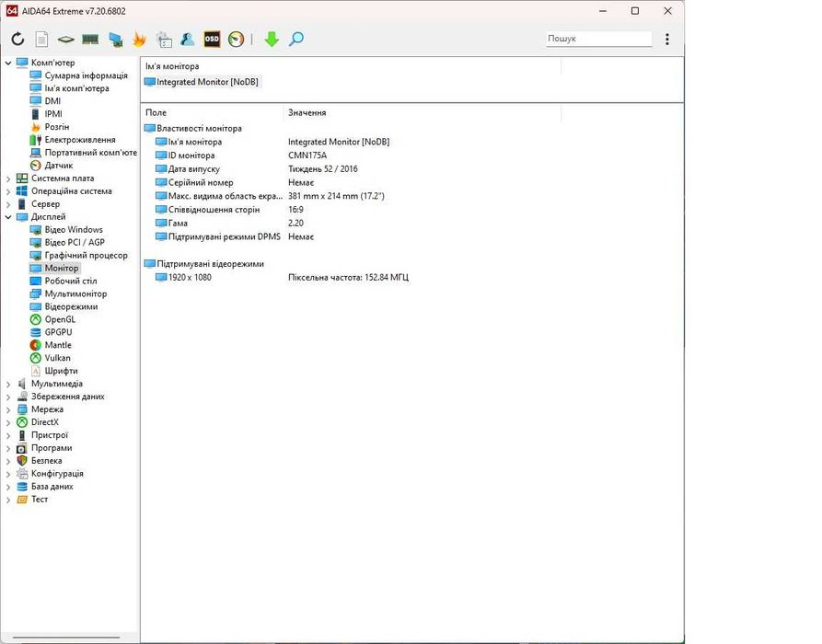Expand the DirectX tree node
Viewport: 822px width, 644px height.
pos(8,423)
